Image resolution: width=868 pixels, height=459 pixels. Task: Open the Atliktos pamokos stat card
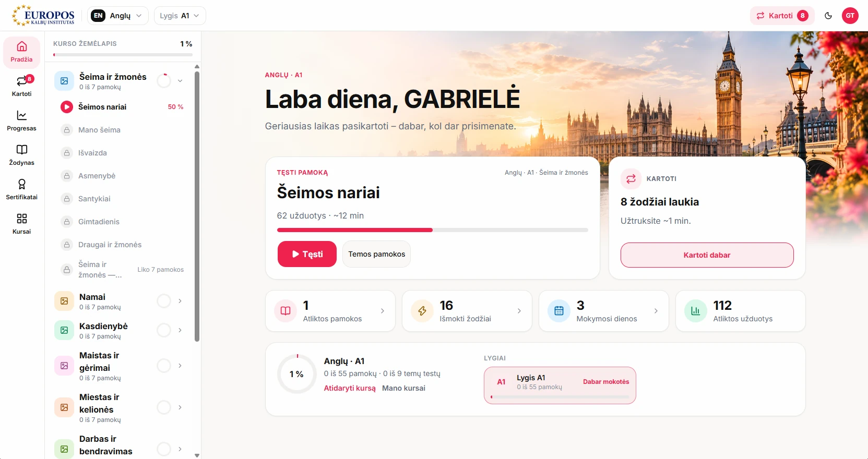point(330,311)
